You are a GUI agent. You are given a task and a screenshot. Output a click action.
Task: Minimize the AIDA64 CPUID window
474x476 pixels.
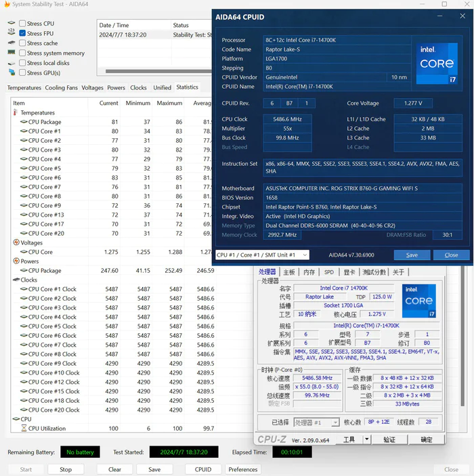pos(439,16)
